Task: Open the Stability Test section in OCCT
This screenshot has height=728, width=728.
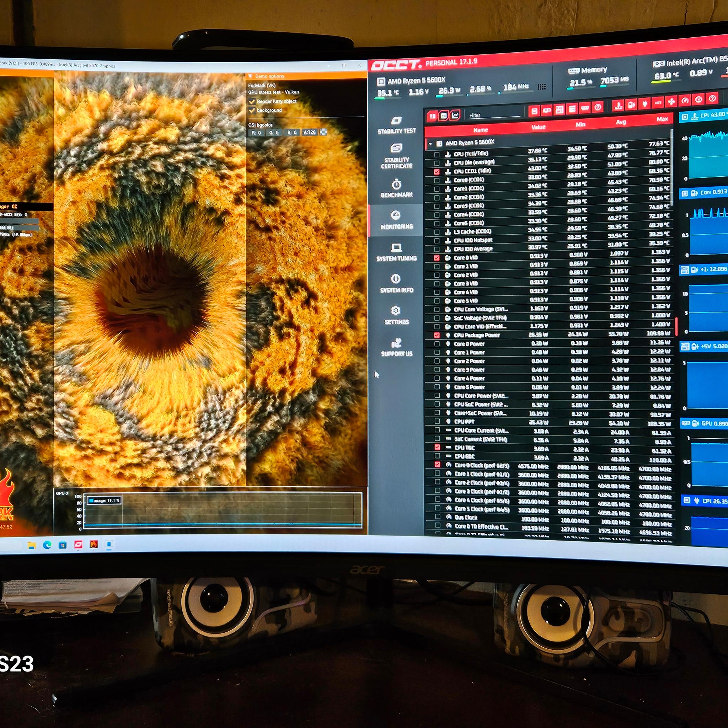Action: (x=396, y=125)
